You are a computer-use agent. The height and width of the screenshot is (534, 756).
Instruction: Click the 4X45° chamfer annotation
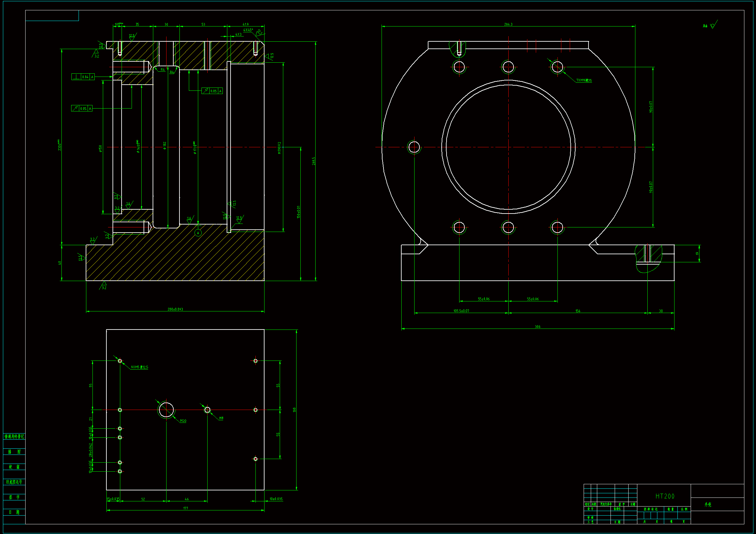[x=248, y=30]
